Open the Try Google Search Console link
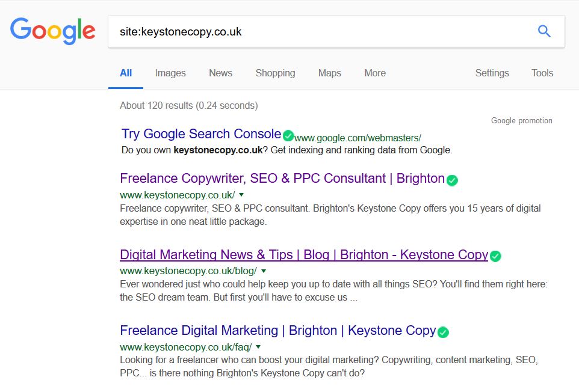The height and width of the screenshot is (392, 579). click(201, 134)
